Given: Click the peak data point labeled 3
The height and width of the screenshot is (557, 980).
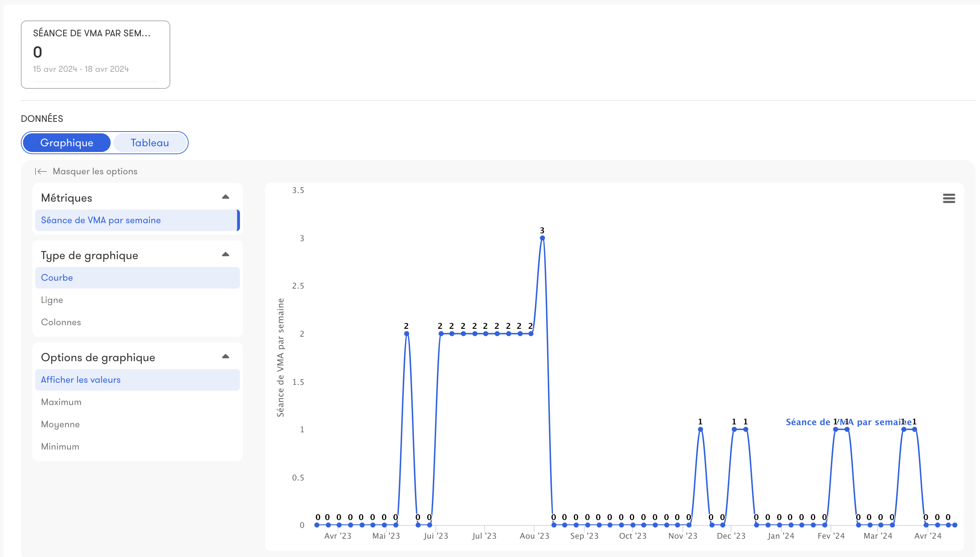Looking at the screenshot, I should click(542, 238).
